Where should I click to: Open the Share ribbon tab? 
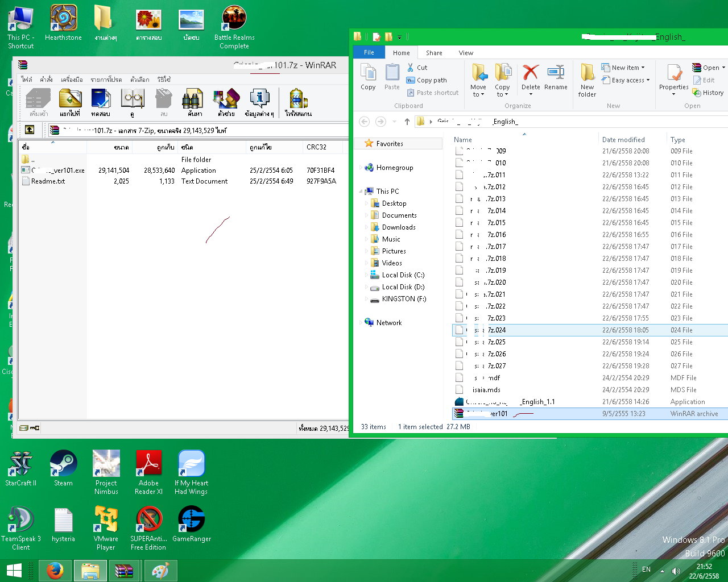(x=434, y=53)
